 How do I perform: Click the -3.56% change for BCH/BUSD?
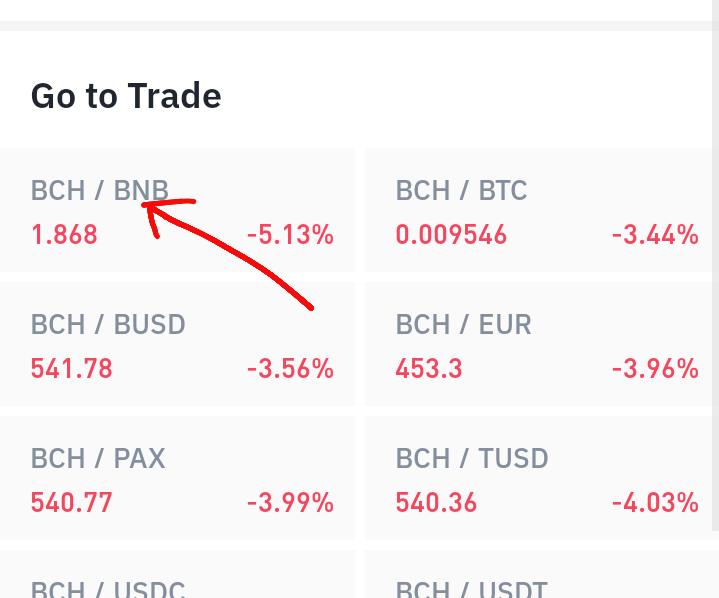coord(290,369)
